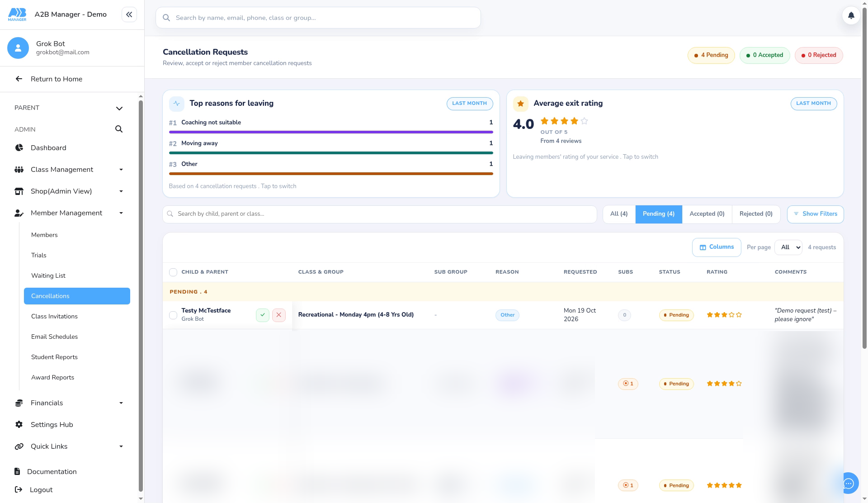Click the star icon beside Average exit rating
The image size is (868, 503).
click(521, 104)
